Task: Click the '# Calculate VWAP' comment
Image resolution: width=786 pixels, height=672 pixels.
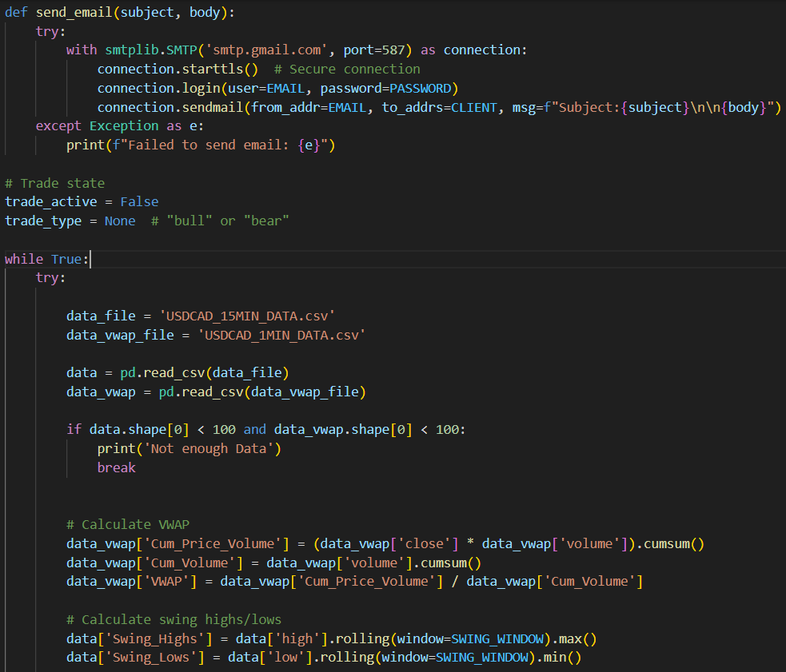Action: pyautogui.click(x=128, y=524)
